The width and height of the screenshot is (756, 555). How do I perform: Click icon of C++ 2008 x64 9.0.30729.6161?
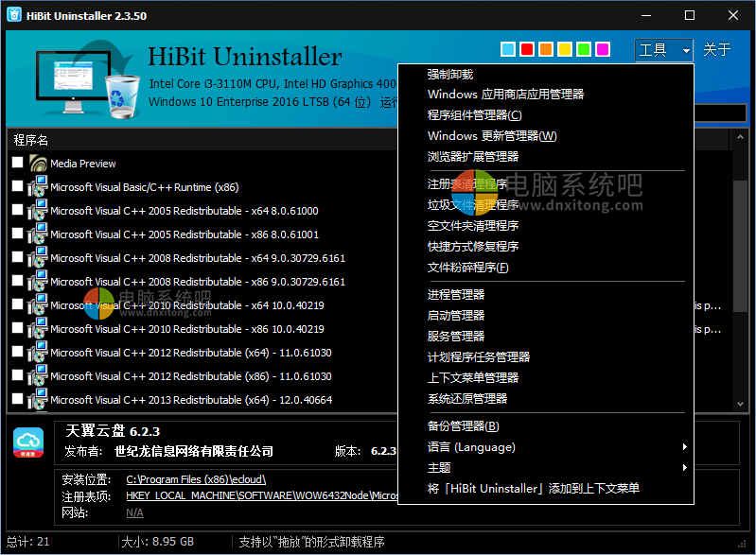[x=38, y=258]
